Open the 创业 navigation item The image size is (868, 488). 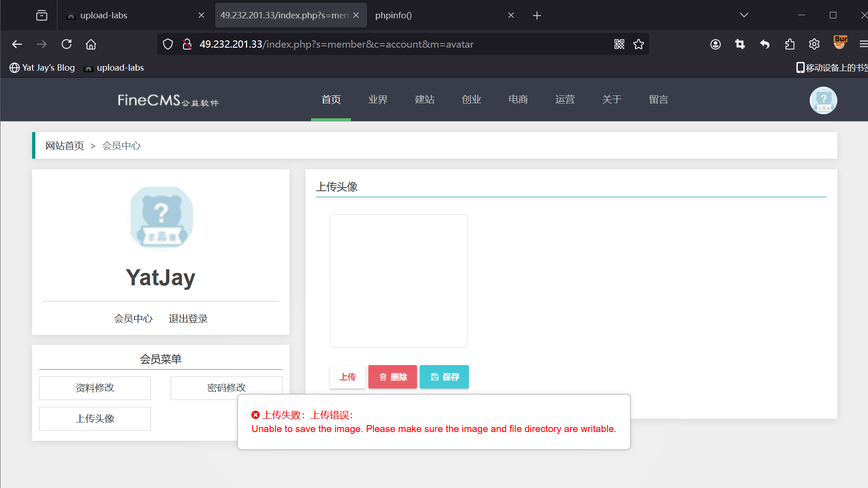[x=471, y=99]
